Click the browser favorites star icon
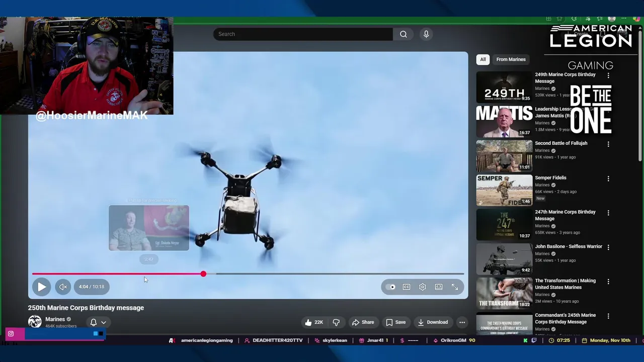Screen dimensions: 644x362 point(559,19)
